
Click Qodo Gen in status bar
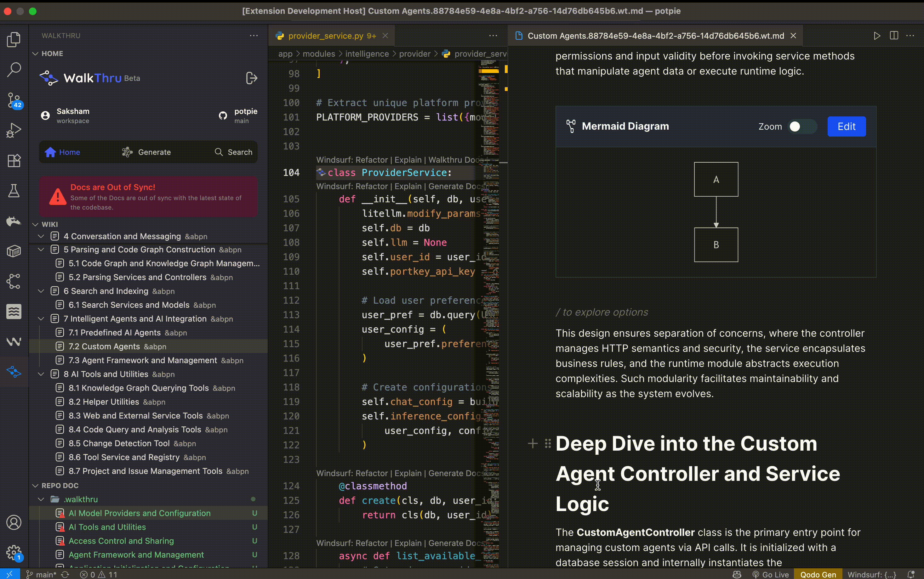tap(818, 574)
